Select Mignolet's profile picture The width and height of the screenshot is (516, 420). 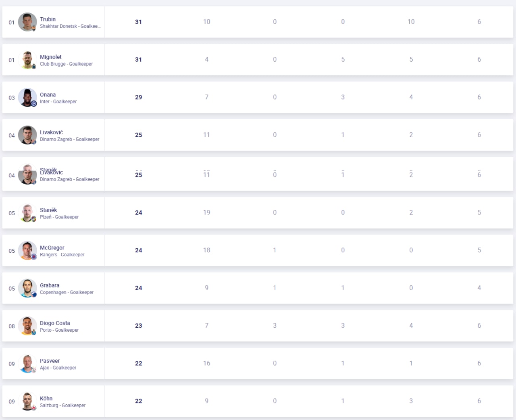27,60
